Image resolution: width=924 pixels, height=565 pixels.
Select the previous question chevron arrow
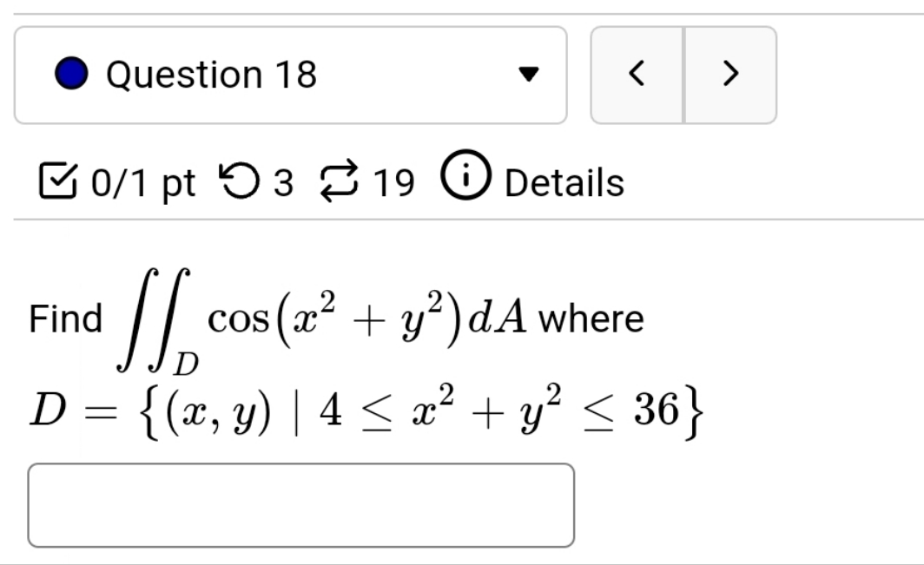pos(637,74)
